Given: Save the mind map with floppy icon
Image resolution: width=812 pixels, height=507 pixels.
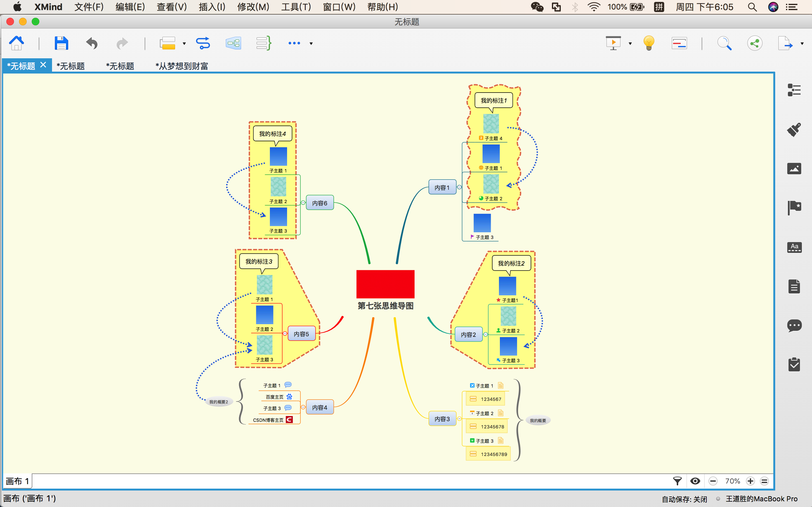Looking at the screenshot, I should 62,43.
